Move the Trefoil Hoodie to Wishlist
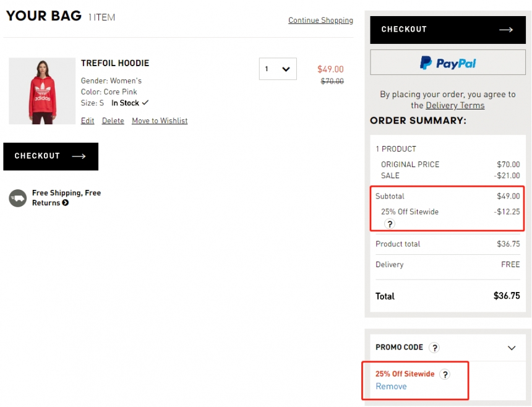The image size is (532, 407). 160,121
